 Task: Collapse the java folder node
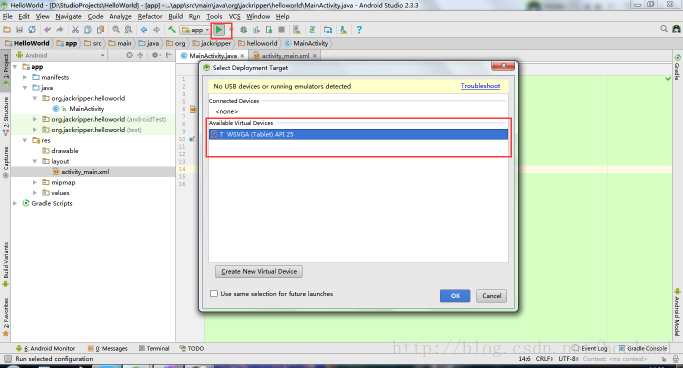[x=25, y=88]
